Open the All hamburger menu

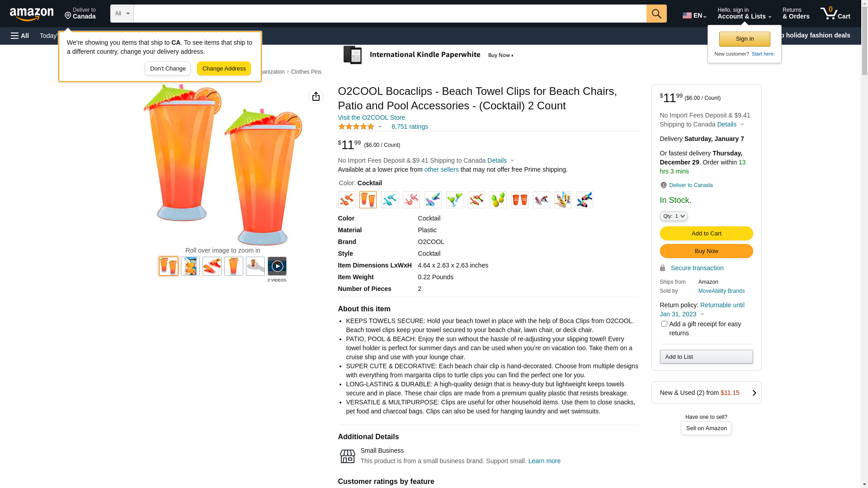[20, 36]
